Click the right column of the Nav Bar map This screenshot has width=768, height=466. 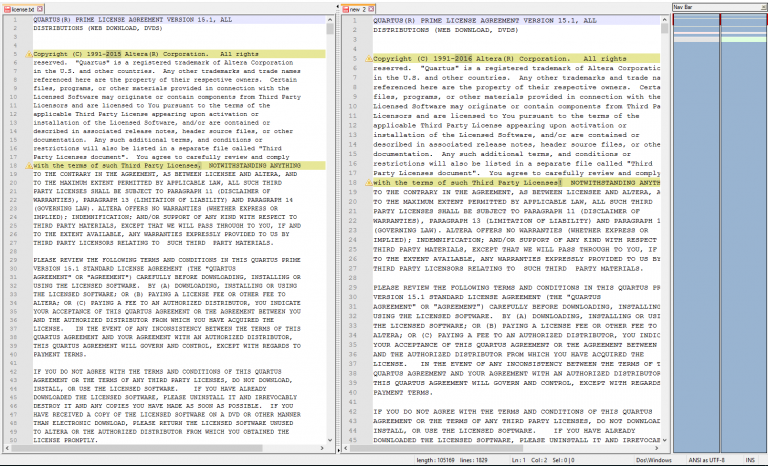tap(742, 200)
